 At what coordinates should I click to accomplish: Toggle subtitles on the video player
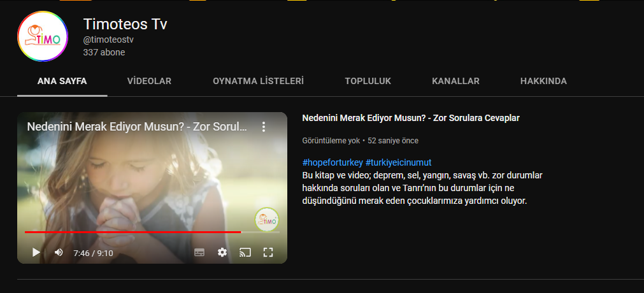(199, 252)
